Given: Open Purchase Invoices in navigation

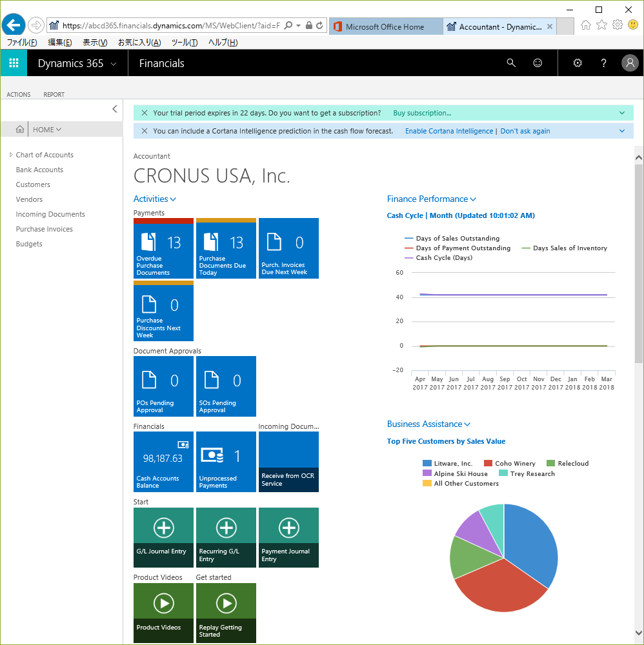Looking at the screenshot, I should (x=44, y=229).
